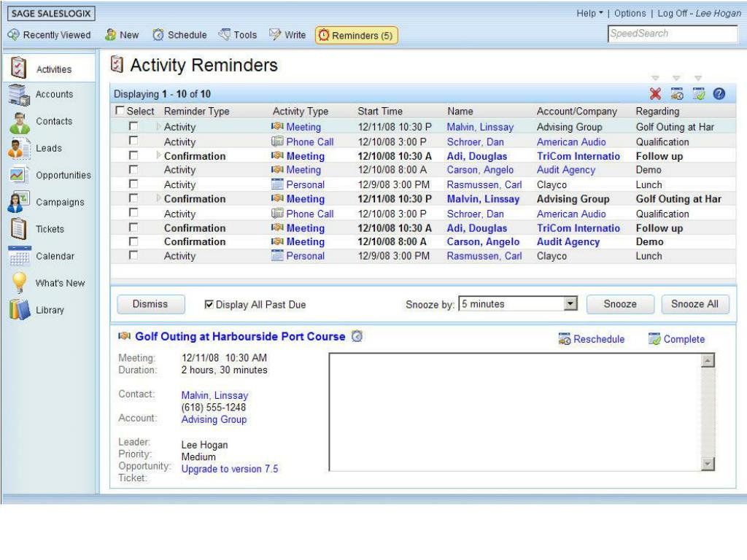This screenshot has width=747, height=560.
Task: Click the New toolbar person icon
Action: coord(111,35)
